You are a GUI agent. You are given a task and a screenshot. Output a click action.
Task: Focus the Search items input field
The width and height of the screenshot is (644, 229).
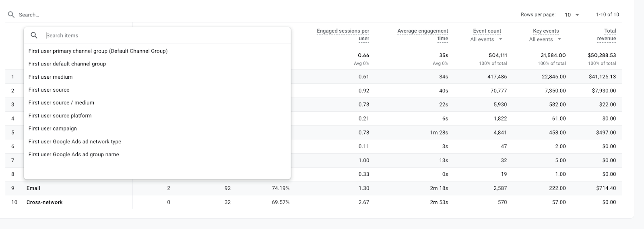click(161, 35)
